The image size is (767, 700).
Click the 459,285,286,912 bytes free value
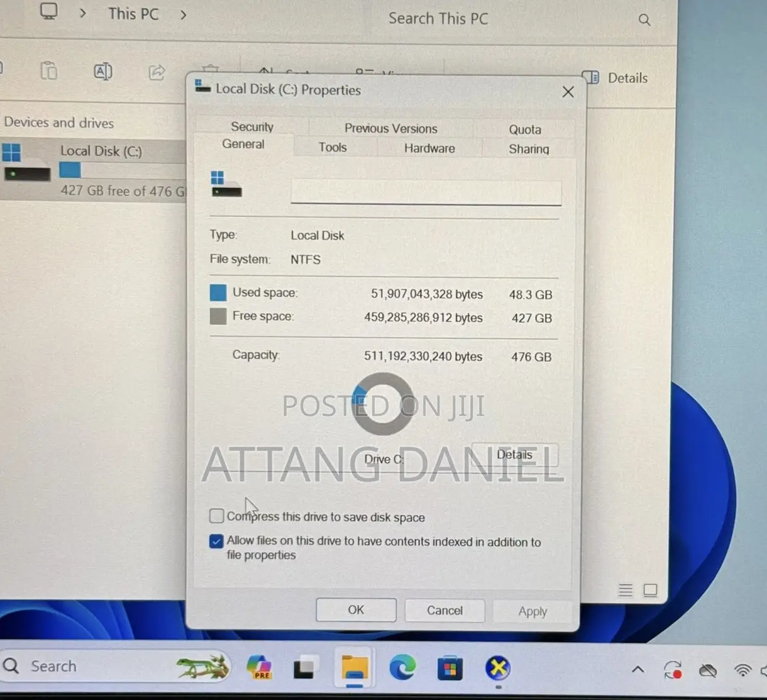pos(423,318)
